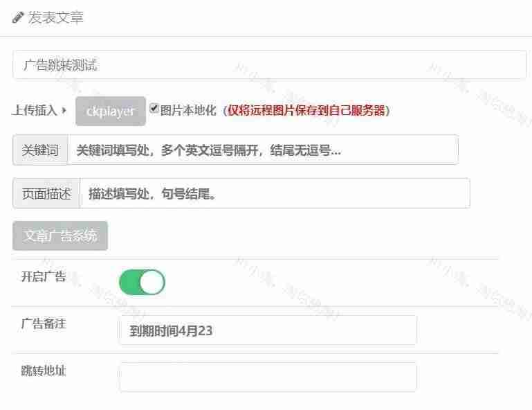Click the 开启广告 label
Screen dimensions: 532x410
(x=44, y=276)
